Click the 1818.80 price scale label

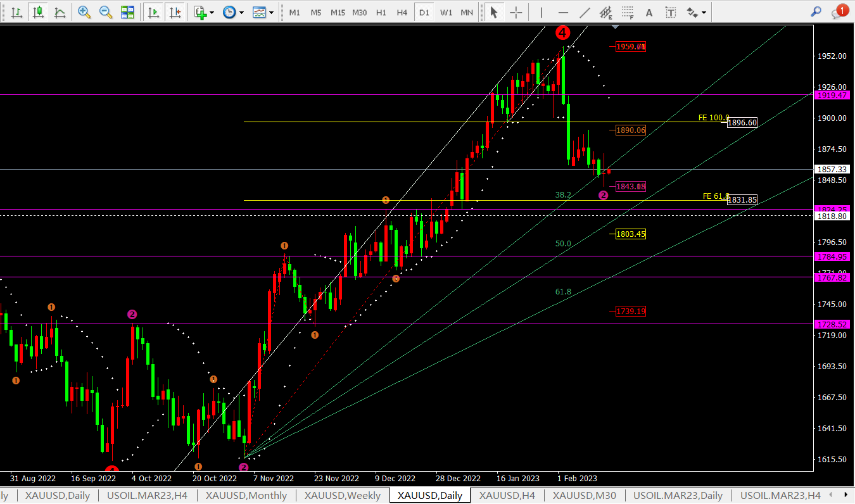coord(832,216)
